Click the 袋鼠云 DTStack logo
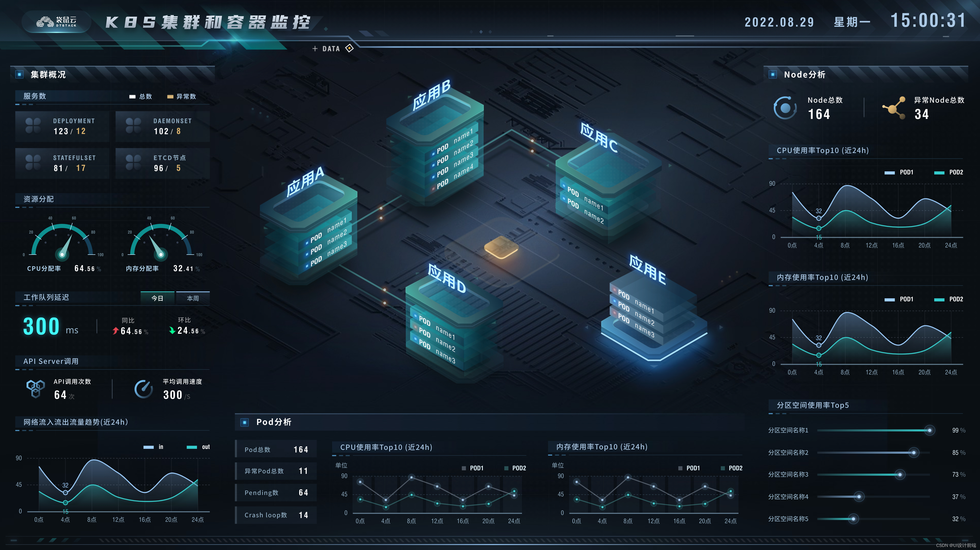This screenshot has width=980, height=550. tap(56, 22)
